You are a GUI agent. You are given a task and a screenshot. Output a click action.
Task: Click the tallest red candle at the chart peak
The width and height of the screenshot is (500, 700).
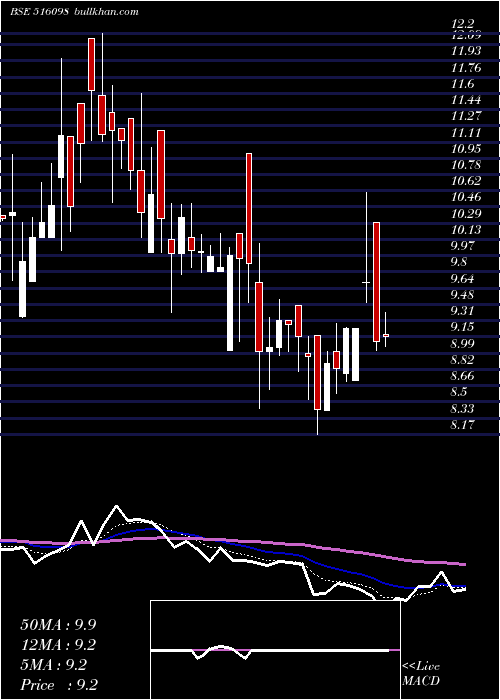[x=91, y=64]
